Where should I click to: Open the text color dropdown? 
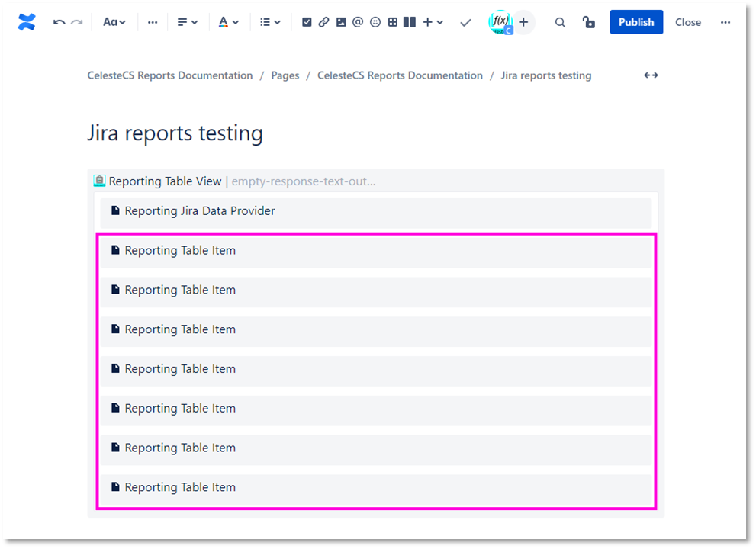tap(228, 22)
